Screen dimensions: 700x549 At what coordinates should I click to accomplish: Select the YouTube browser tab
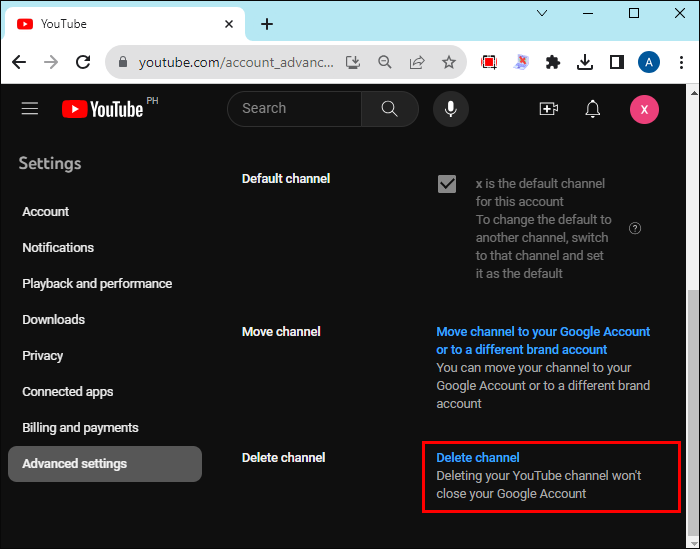coord(125,24)
